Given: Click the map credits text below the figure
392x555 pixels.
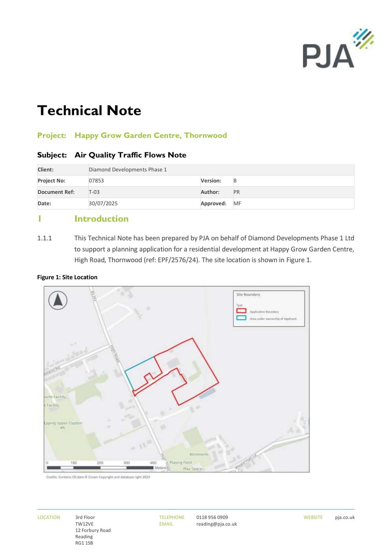Looking at the screenshot, I should (x=98, y=477).
